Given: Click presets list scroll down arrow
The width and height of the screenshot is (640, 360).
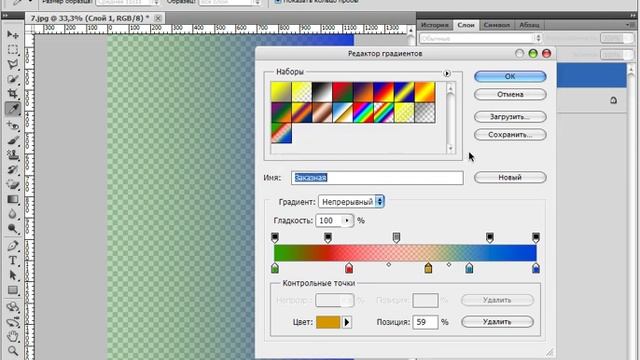Looking at the screenshot, I should (x=451, y=149).
